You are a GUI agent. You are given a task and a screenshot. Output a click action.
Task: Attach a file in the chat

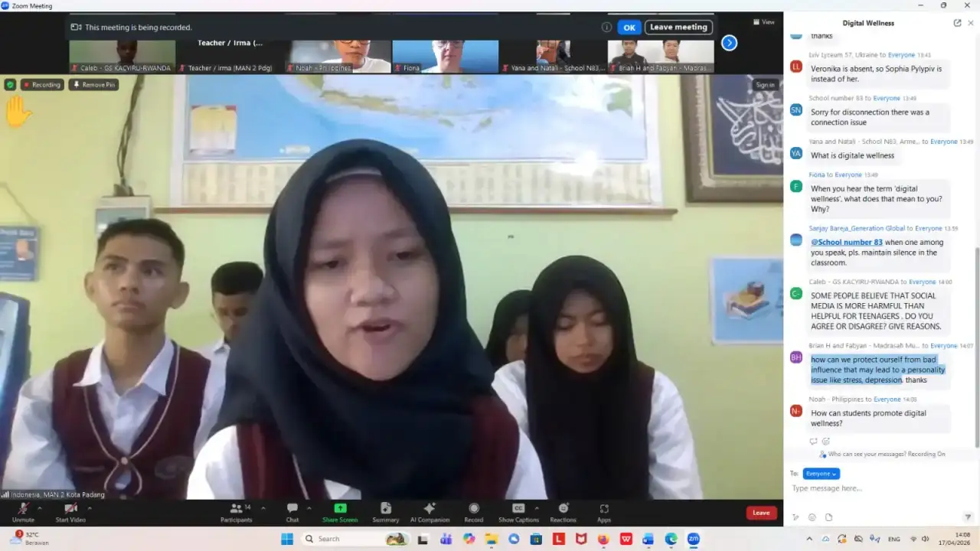(829, 517)
